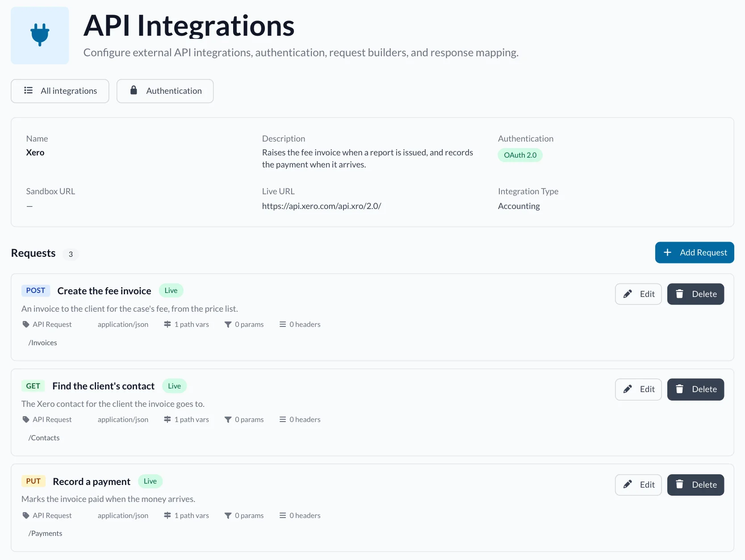Edit the Create the fee invoice request
Viewport: 745px width, 560px height.
tap(638, 294)
